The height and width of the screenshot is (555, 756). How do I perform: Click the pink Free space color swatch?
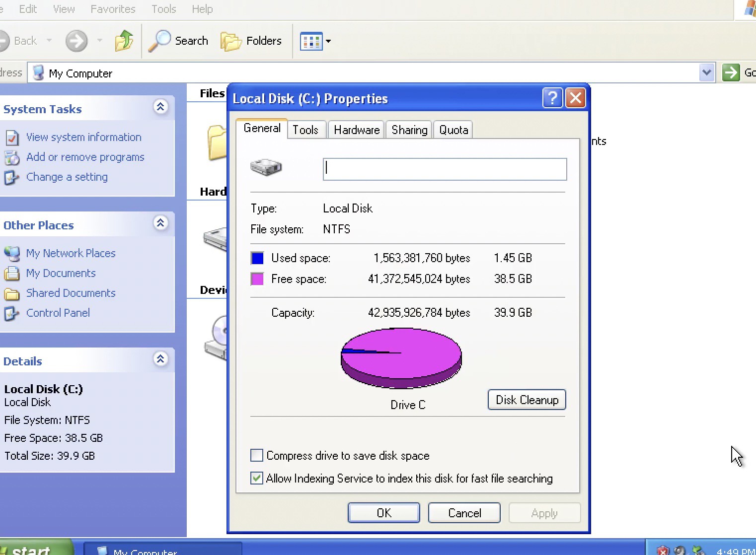(257, 279)
